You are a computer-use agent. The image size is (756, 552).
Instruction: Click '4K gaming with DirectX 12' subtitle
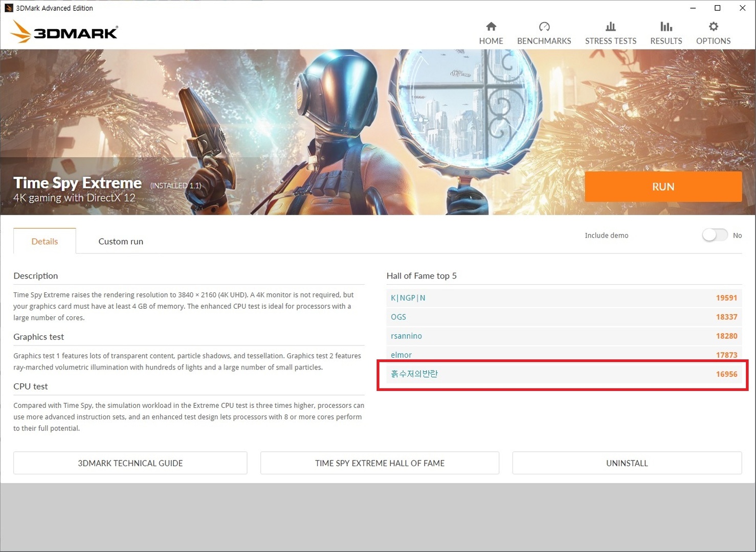(75, 198)
